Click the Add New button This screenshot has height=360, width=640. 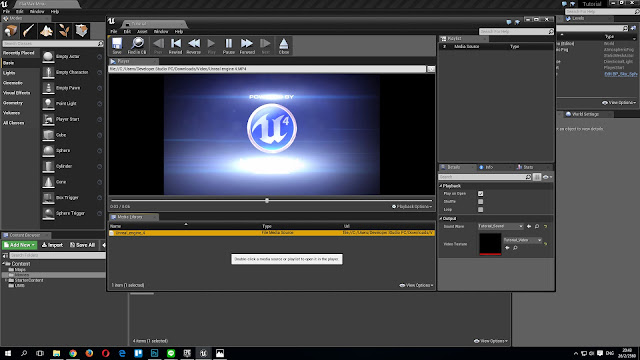point(20,245)
